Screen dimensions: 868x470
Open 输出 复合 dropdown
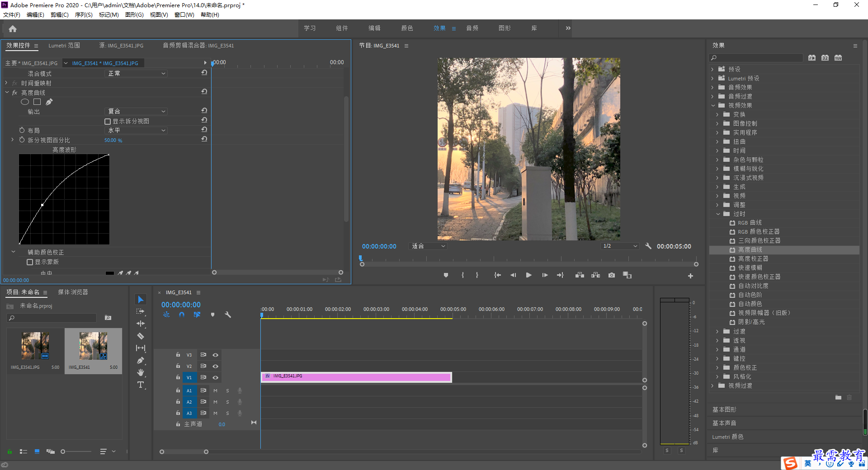tap(137, 111)
